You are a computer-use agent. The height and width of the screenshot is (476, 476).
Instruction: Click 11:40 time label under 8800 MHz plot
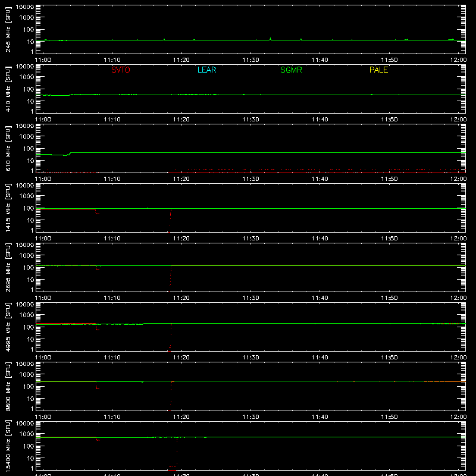point(320,417)
